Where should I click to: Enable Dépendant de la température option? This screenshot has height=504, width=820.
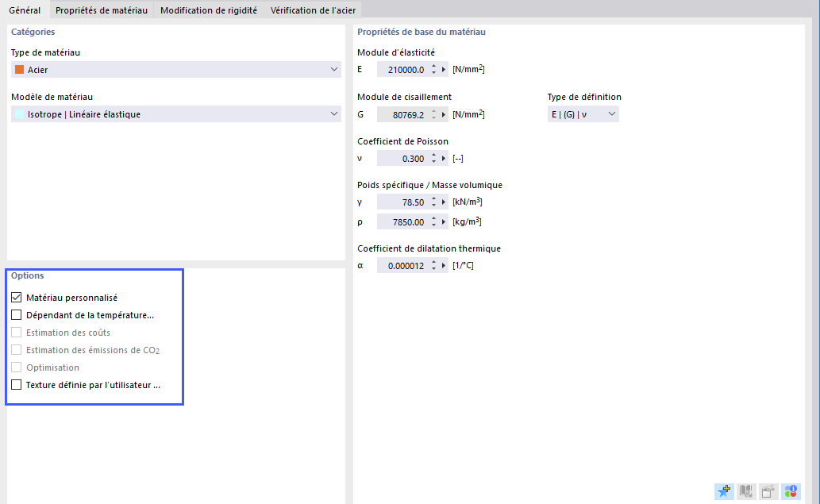tap(16, 314)
